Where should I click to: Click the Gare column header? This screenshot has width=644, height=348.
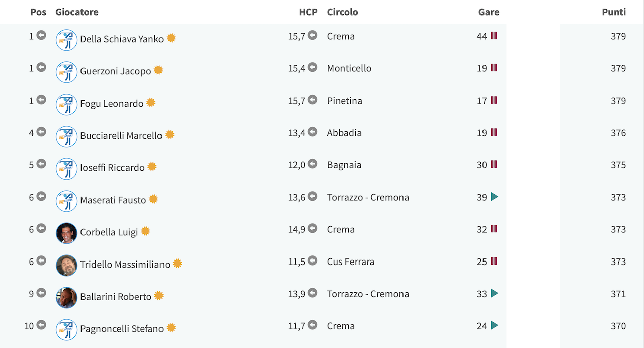point(489,12)
